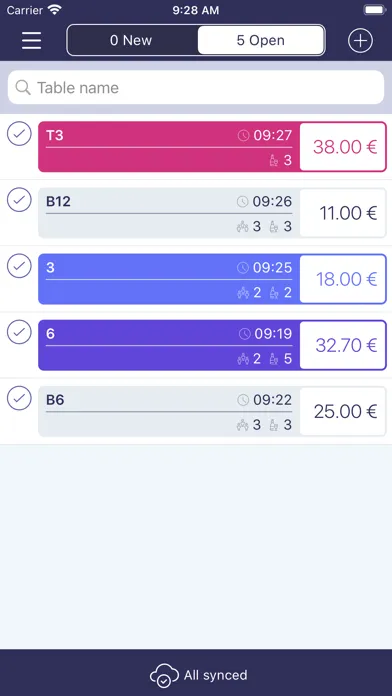Click the search magnifier icon
Image resolution: width=392 pixels, height=696 pixels.
23,87
